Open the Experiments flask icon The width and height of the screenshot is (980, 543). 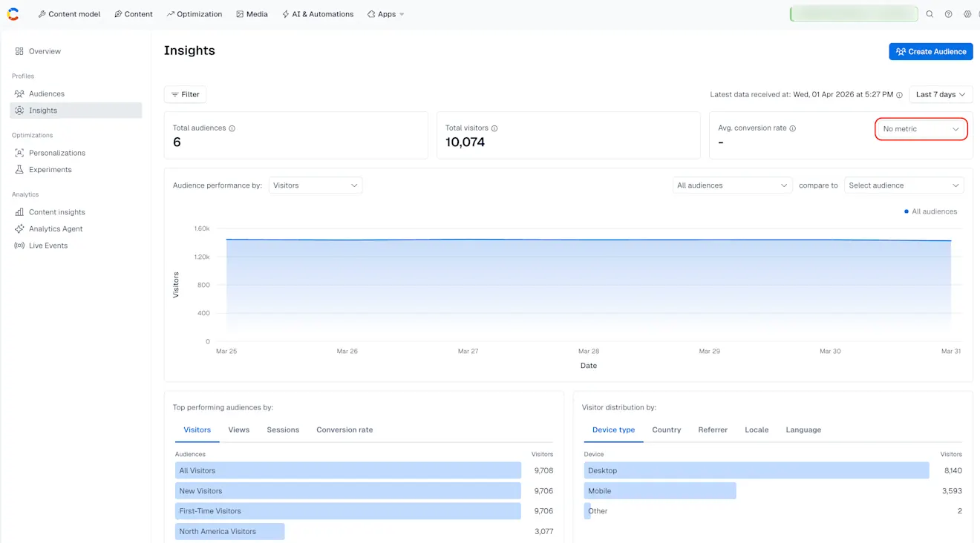tap(19, 169)
